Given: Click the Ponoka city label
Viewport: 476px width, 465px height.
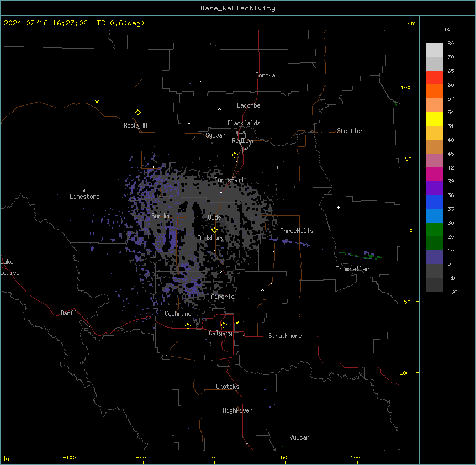Looking at the screenshot, I should pos(265,75).
